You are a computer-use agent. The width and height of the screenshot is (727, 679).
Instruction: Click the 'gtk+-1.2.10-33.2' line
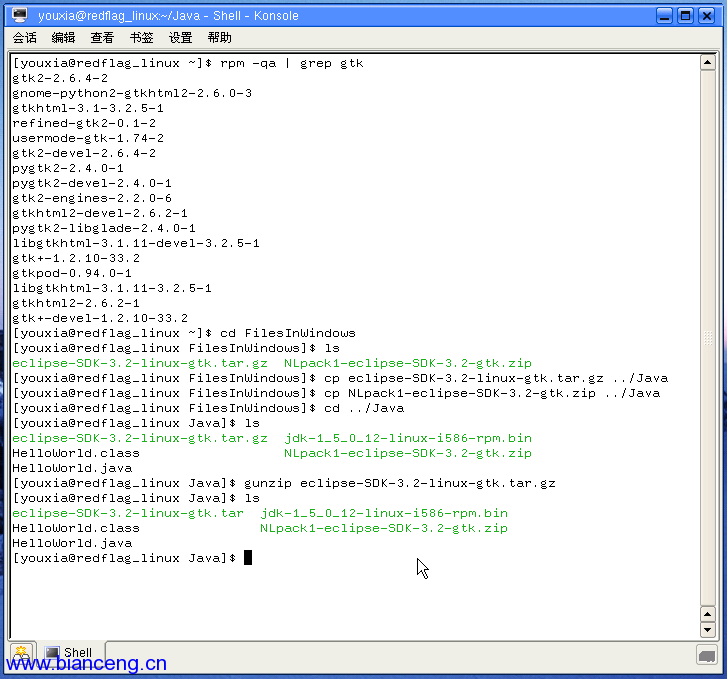click(76, 258)
